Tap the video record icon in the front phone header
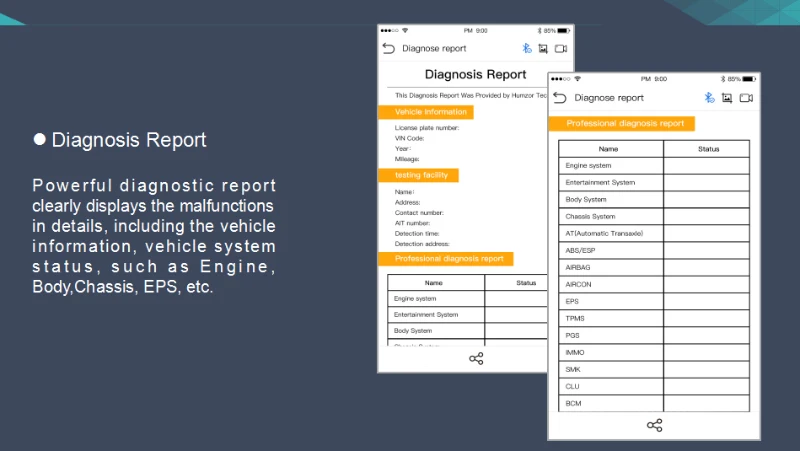The width and height of the screenshot is (800, 451). click(746, 98)
